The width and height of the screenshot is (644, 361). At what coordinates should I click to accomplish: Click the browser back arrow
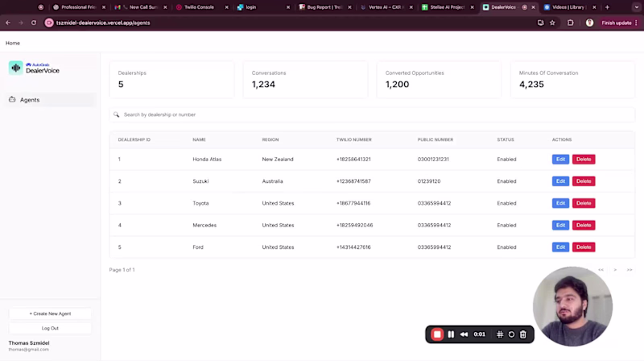(8, 23)
